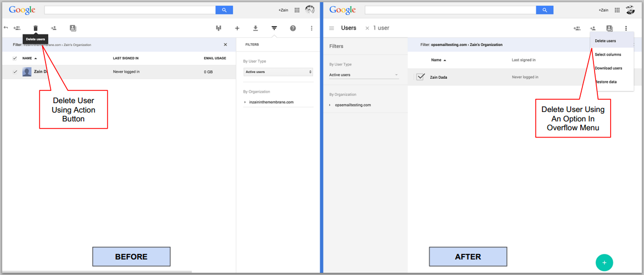The height and width of the screenshot is (275, 644).
Task: Click the bar chart icon in toolbar
Action: (219, 28)
